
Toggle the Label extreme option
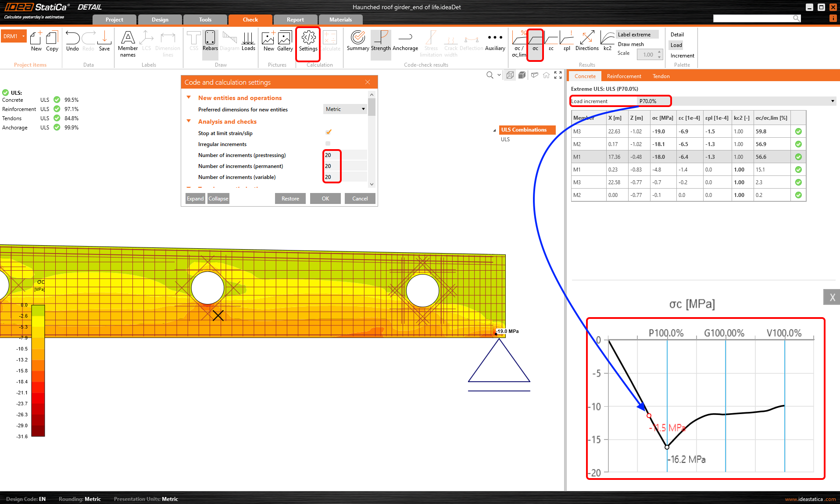(634, 35)
